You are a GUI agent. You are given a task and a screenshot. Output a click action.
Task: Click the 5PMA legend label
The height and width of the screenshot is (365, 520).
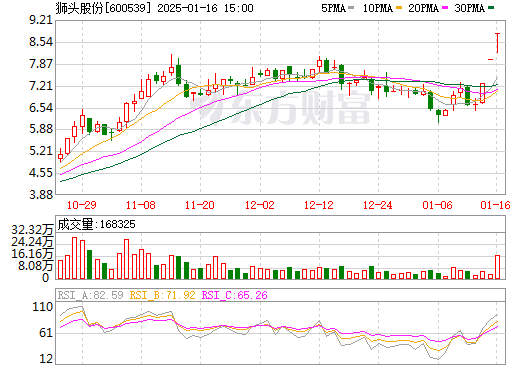coord(333,8)
